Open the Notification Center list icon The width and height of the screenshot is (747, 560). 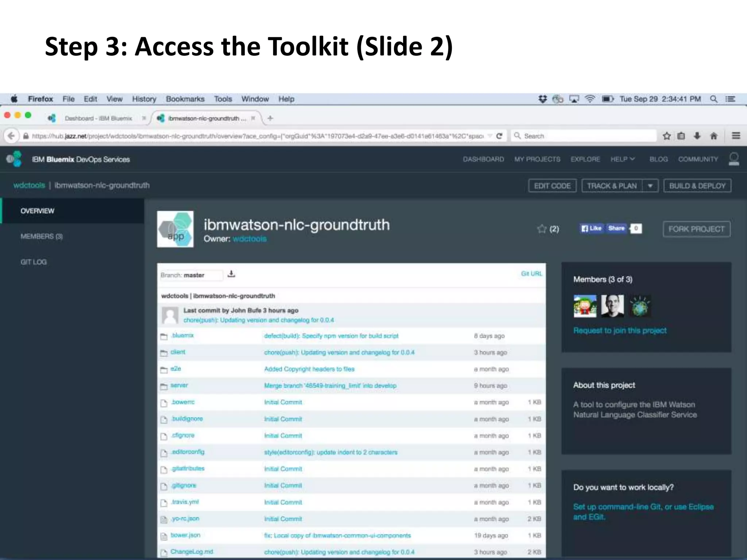tap(730, 99)
